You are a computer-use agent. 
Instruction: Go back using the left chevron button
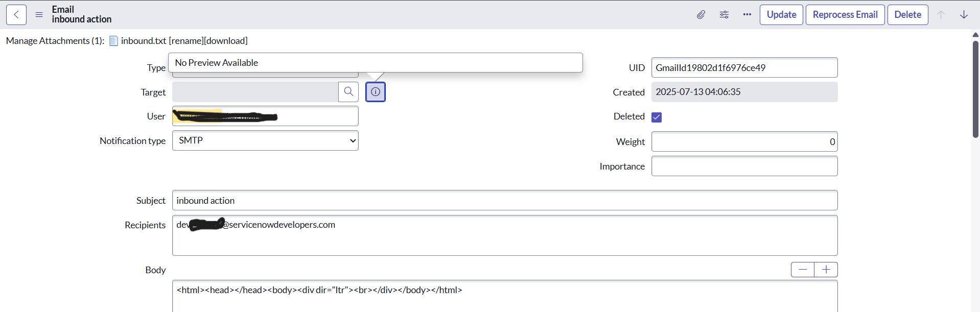click(16, 15)
